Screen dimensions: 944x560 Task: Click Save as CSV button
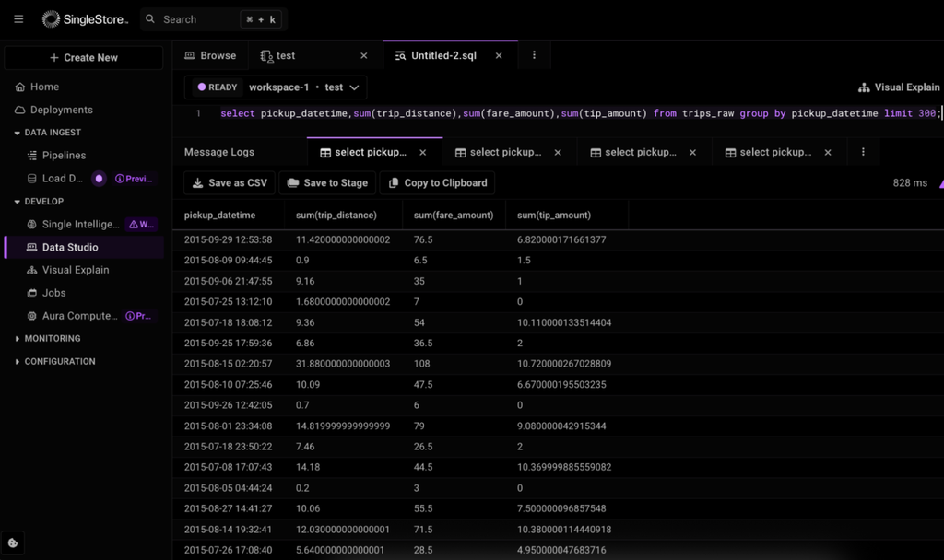229,183
